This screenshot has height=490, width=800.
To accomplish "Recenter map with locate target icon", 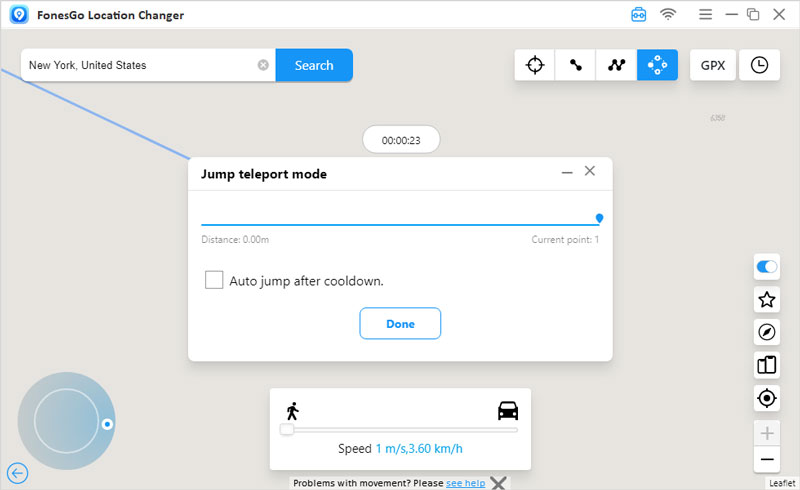I will [767, 398].
